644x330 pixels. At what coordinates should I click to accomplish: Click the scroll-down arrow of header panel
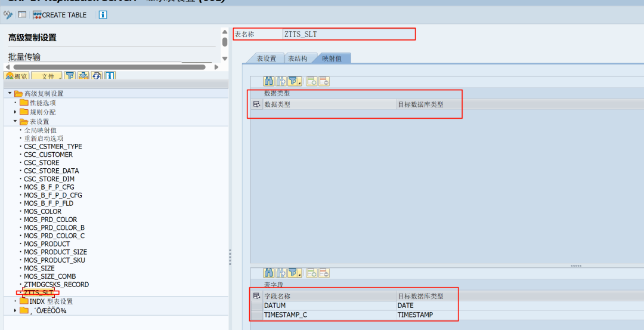[x=225, y=58]
